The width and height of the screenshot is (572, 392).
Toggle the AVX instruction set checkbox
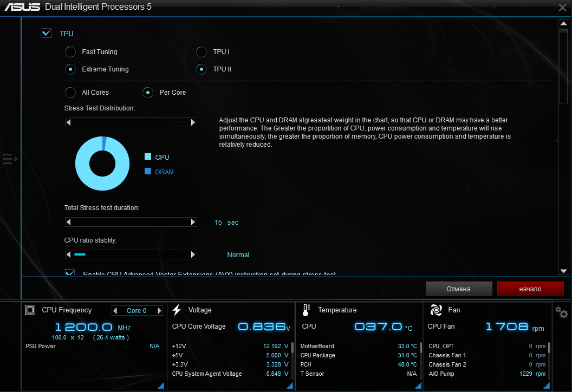coord(70,272)
